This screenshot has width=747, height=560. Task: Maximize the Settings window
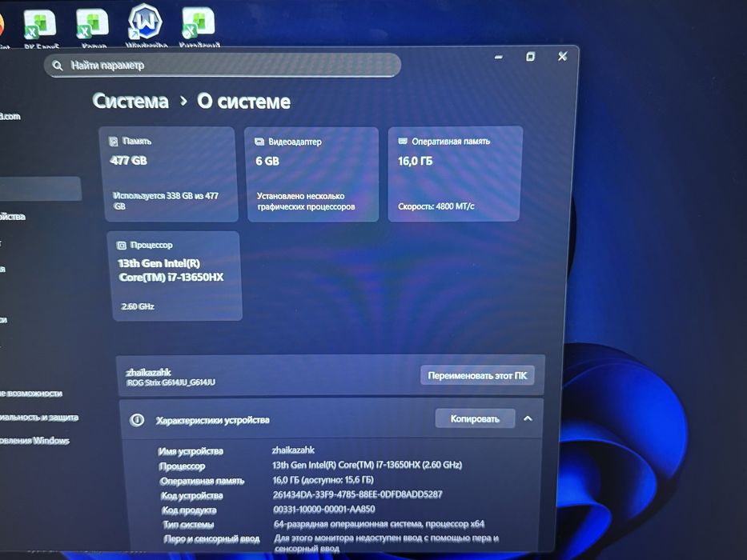(x=530, y=57)
